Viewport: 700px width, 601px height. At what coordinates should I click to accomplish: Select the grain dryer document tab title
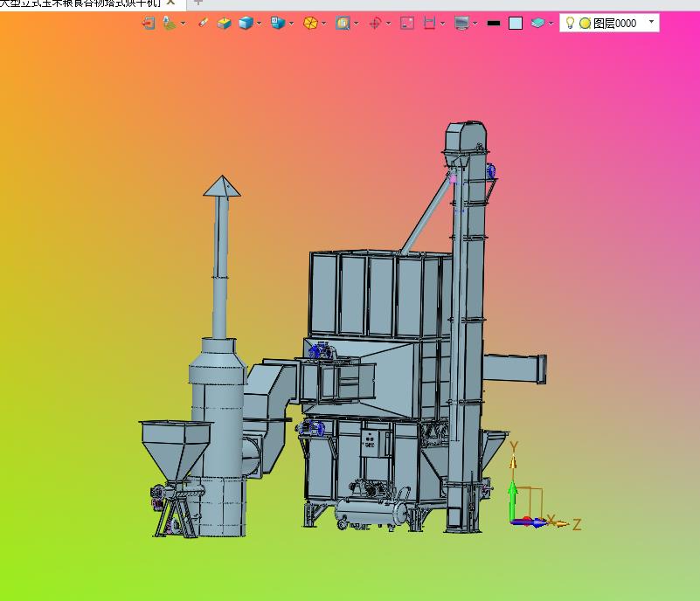click(x=80, y=3)
